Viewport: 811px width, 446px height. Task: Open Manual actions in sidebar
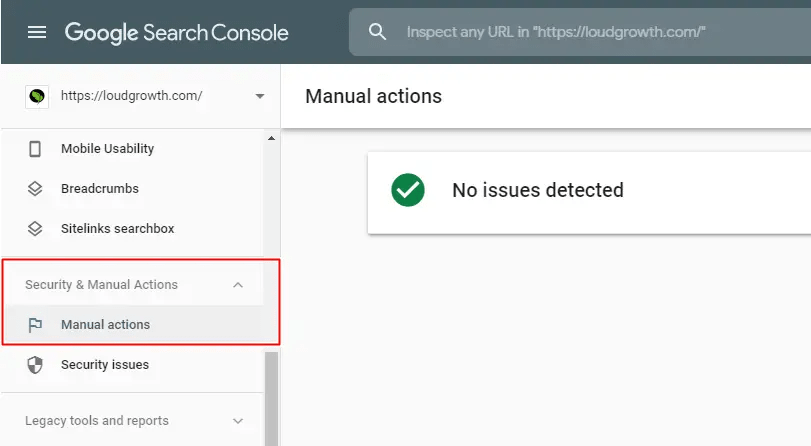[x=106, y=324]
